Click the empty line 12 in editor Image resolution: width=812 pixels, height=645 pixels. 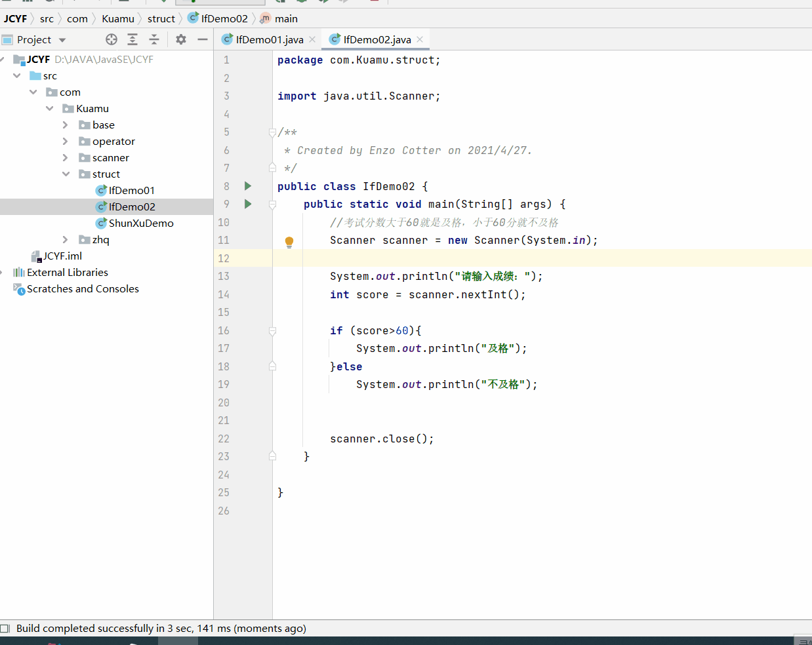(525, 258)
